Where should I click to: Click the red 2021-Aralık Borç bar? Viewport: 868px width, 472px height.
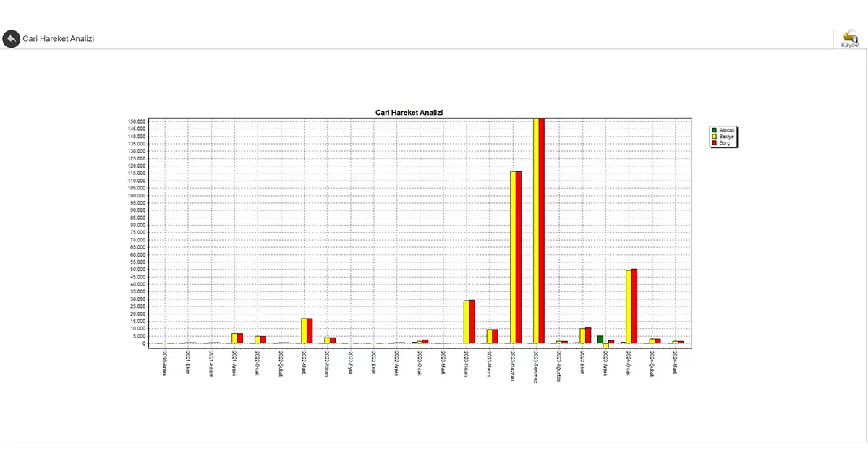pyautogui.click(x=240, y=338)
